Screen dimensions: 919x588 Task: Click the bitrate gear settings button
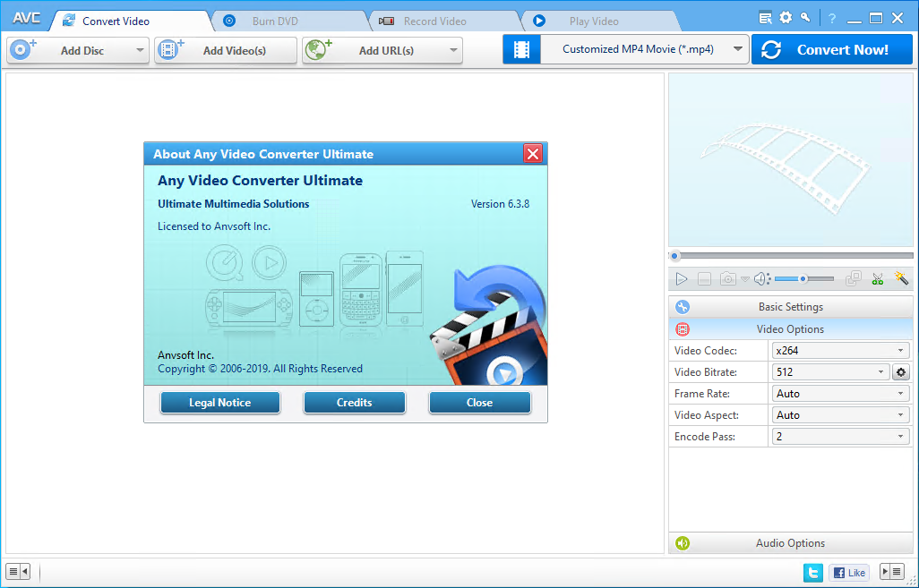[x=901, y=372]
